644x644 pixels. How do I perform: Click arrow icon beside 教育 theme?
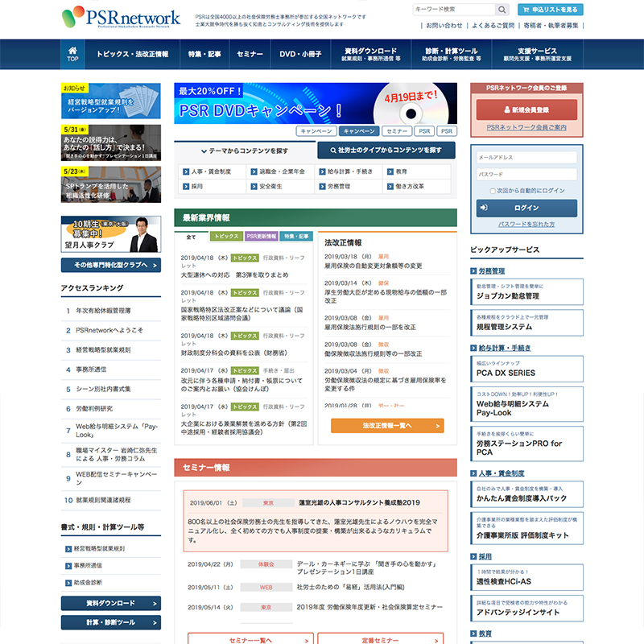[390, 171]
